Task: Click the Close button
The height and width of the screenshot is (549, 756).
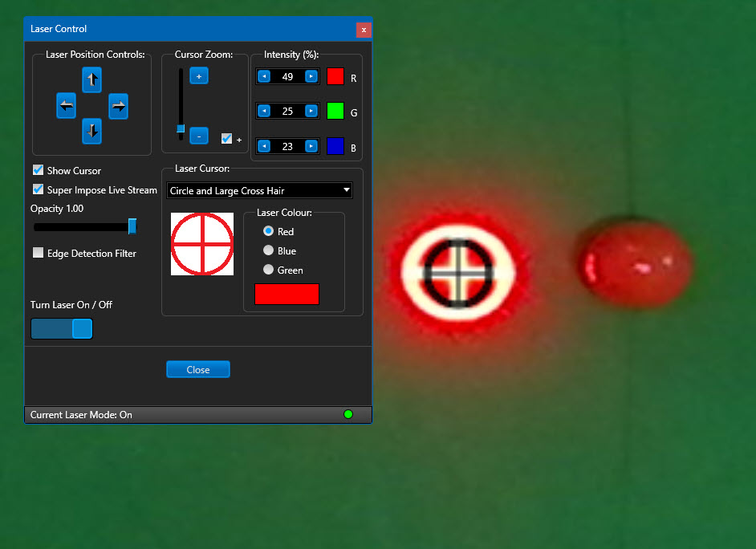Action: [198, 370]
